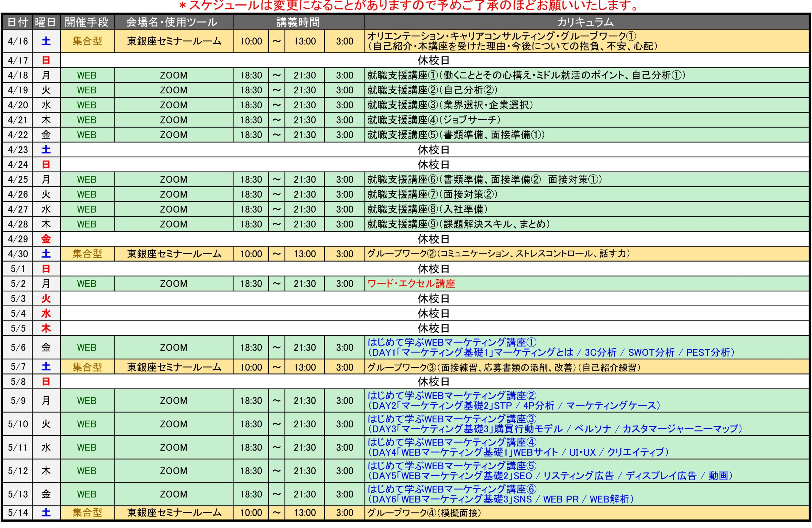Click グループワーク③ curriculum text
The height and width of the screenshot is (528, 812).
coord(504,367)
